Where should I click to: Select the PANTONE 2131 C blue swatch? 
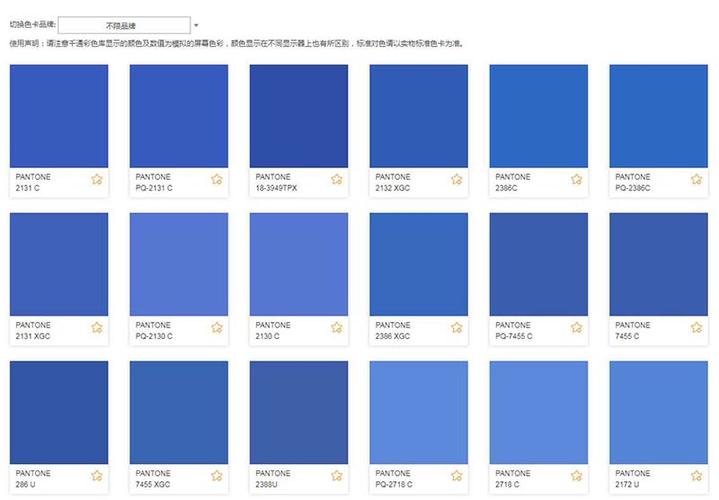point(59,116)
